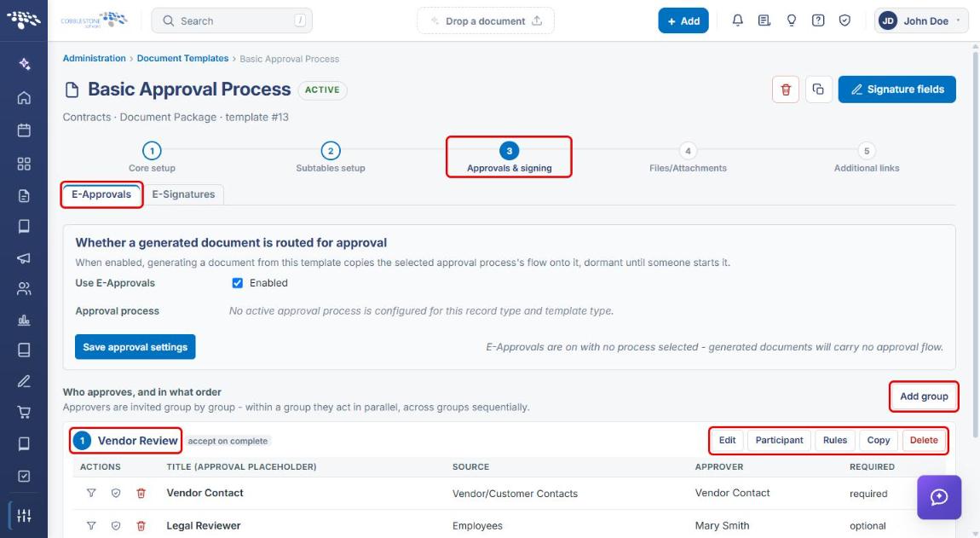The height and width of the screenshot is (538, 980).
Task: Click the Legal Reviewer title cell
Action: (x=203, y=525)
